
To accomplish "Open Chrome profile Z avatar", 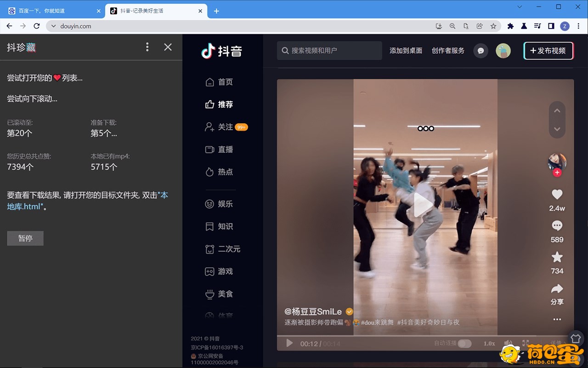I will (565, 26).
